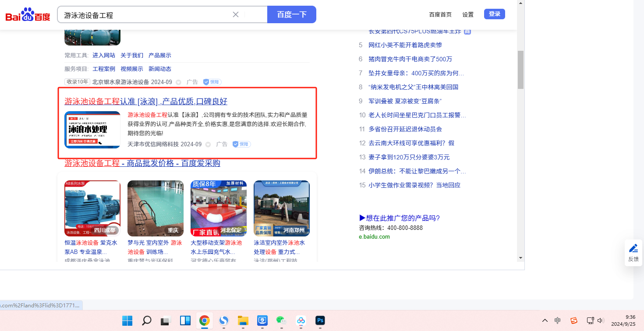This screenshot has height=331, width=644.
Task: Click the Windows Start button
Action: [127, 320]
